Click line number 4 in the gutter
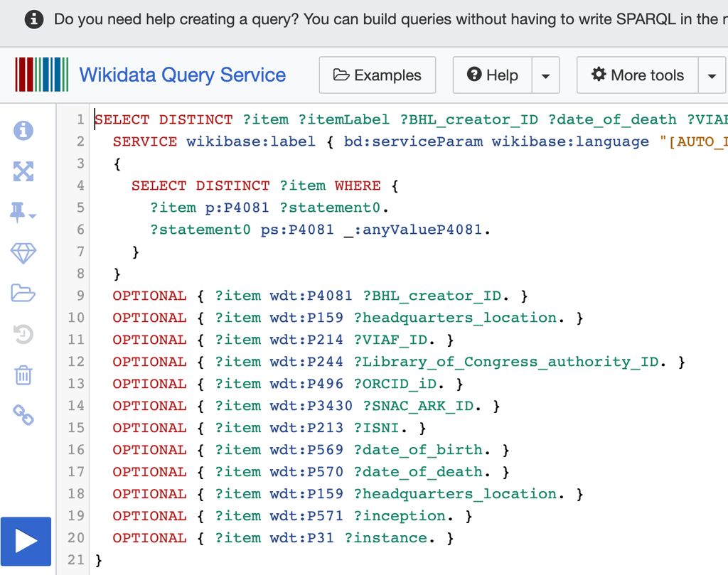Viewport: 728px width, 575px height. click(80, 186)
